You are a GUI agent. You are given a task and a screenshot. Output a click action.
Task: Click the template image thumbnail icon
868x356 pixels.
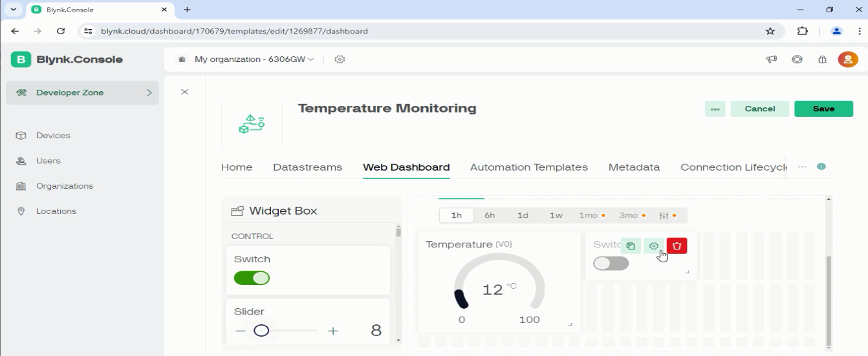(x=252, y=123)
